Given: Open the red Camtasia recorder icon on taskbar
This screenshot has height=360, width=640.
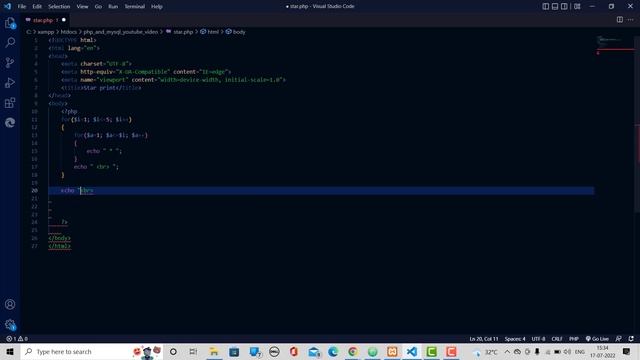Looking at the screenshot, I should pyautogui.click(x=451, y=351).
